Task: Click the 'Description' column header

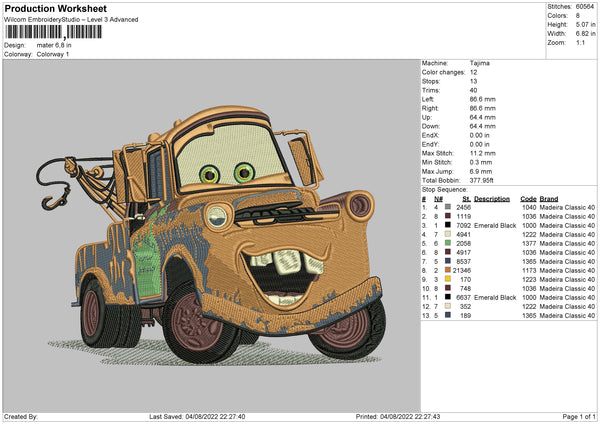Action: [492, 199]
